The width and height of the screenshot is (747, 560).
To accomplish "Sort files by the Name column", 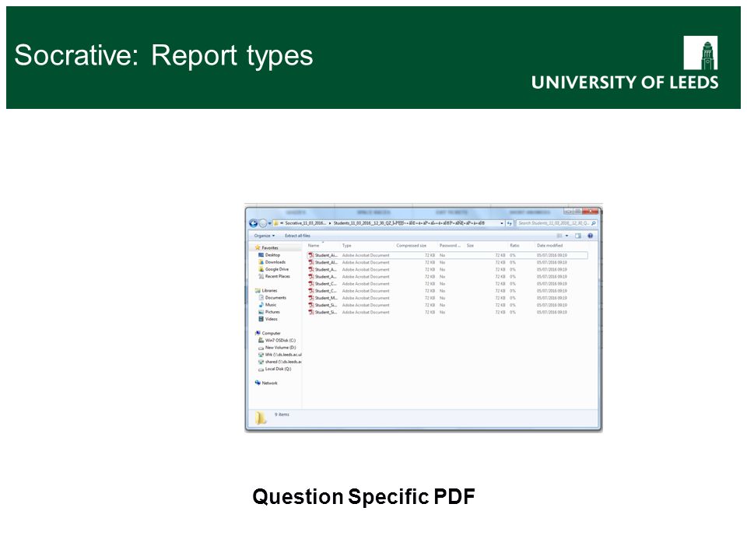I will pos(314,246).
